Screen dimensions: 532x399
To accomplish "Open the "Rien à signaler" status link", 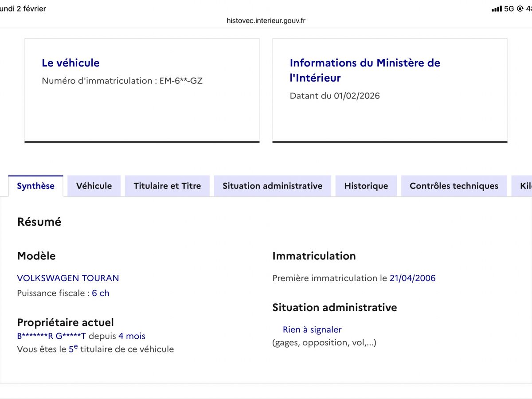I will (x=312, y=329).
